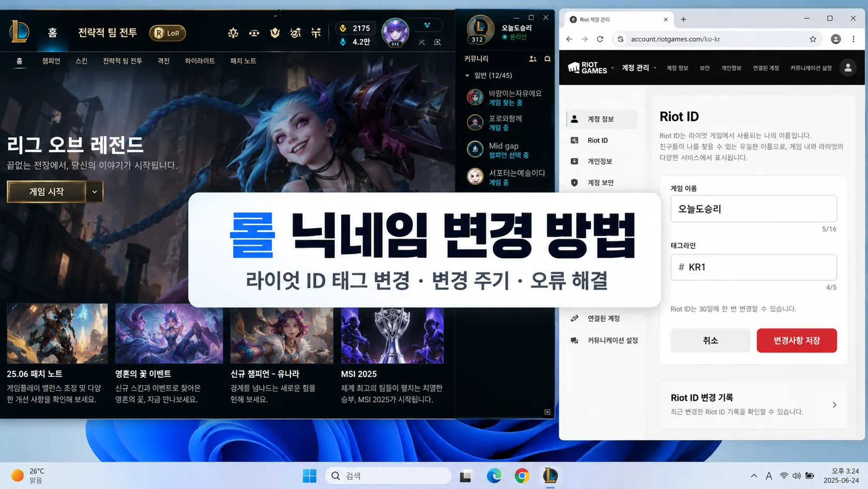Click the 게임 시작 button

click(47, 192)
